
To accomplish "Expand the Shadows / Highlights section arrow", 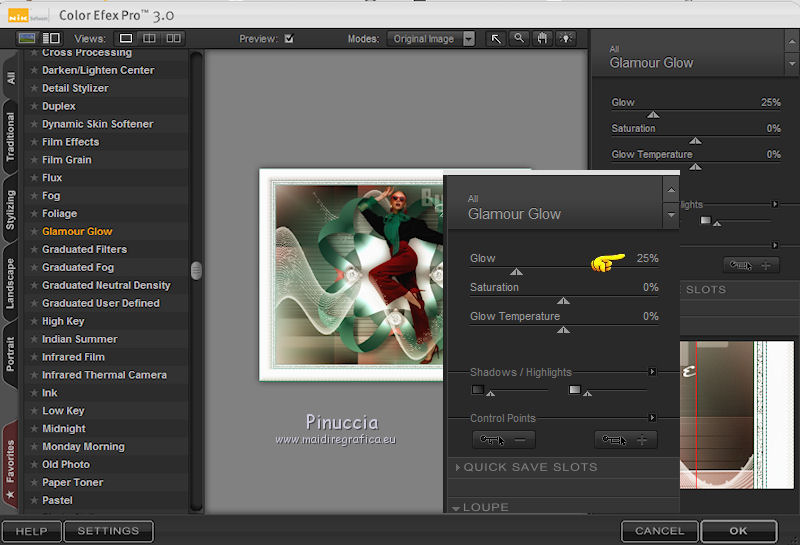I will tap(652, 372).
